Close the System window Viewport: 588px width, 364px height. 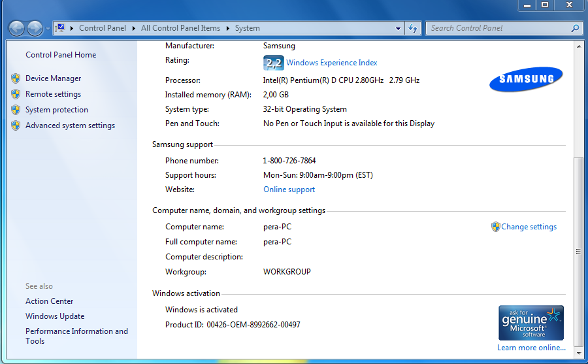pos(569,5)
